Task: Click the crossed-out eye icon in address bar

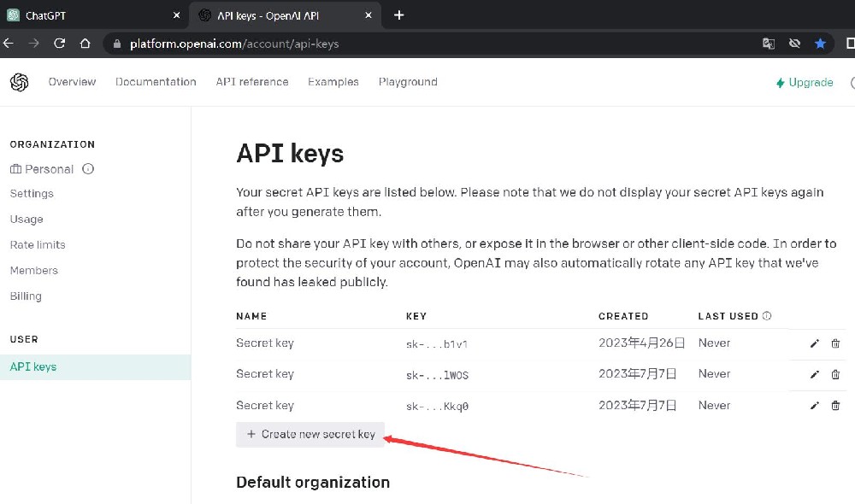Action: 794,44
